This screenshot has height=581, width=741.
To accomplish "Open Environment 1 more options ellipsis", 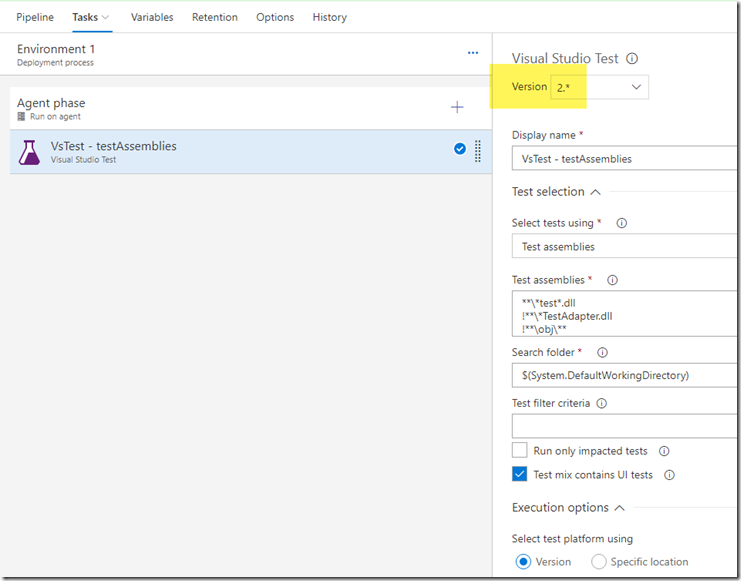I will tap(473, 53).
